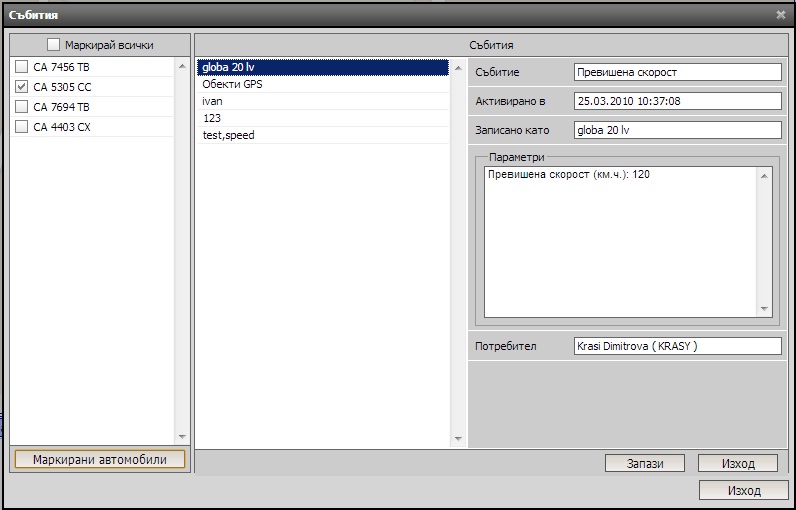Check the CA 7694 TB vehicle checkbox

tap(21, 107)
